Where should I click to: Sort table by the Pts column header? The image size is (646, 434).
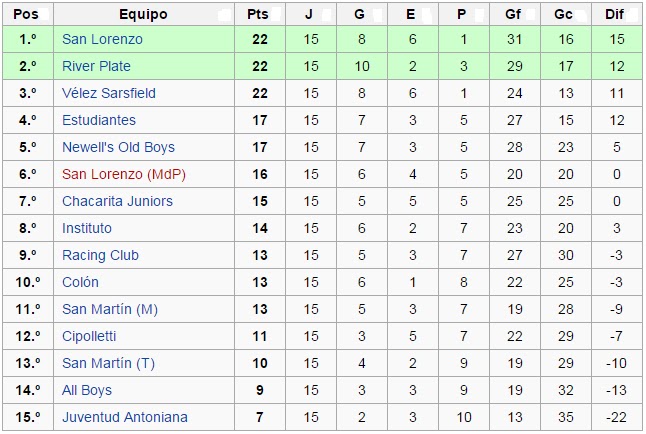(x=260, y=14)
